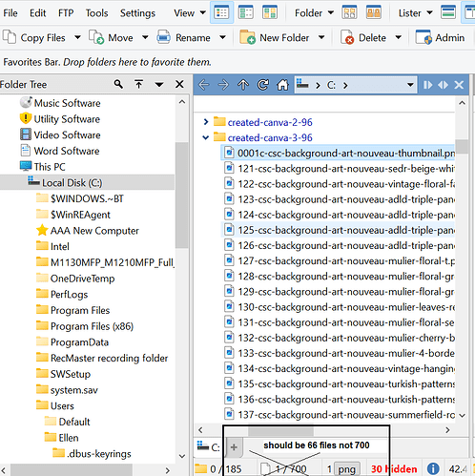
Task: Expand the Rename dropdown arrow
Action: [x=222, y=37]
